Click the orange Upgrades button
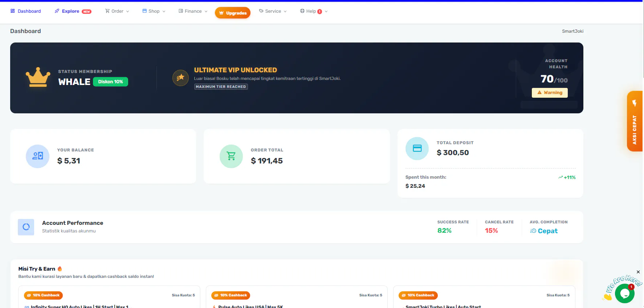This screenshot has height=308, width=644. pyautogui.click(x=233, y=13)
